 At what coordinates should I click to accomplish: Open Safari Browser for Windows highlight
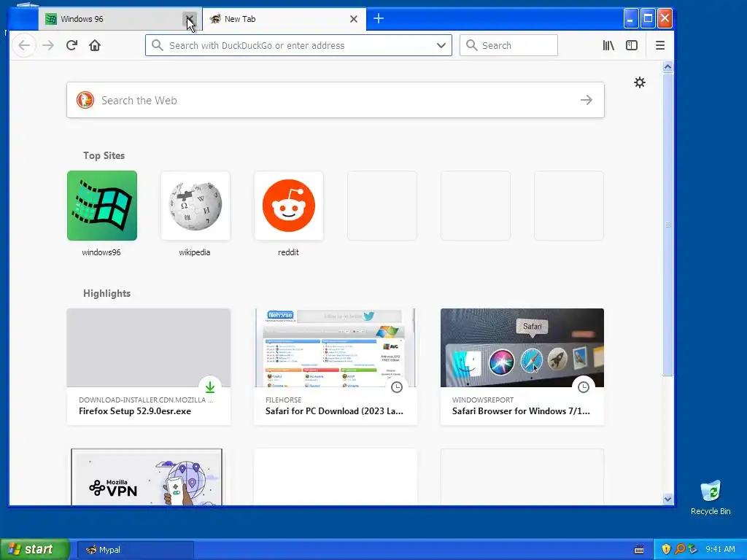click(522, 367)
